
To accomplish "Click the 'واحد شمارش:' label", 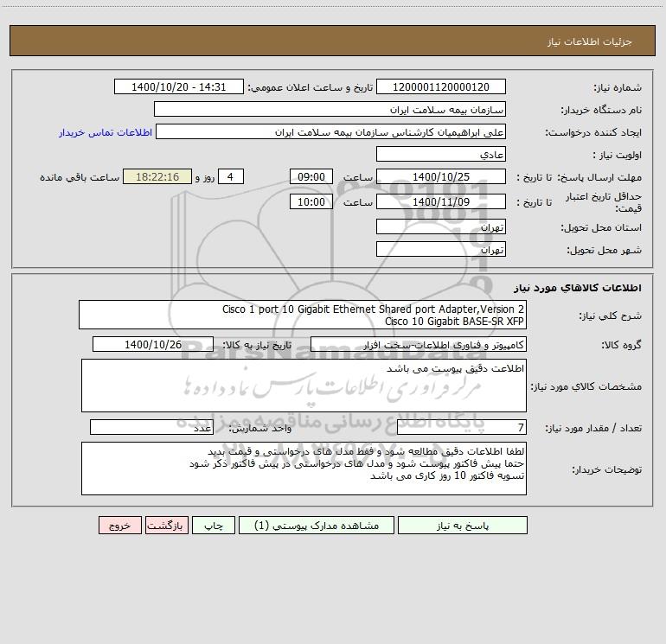I will (260, 428).
